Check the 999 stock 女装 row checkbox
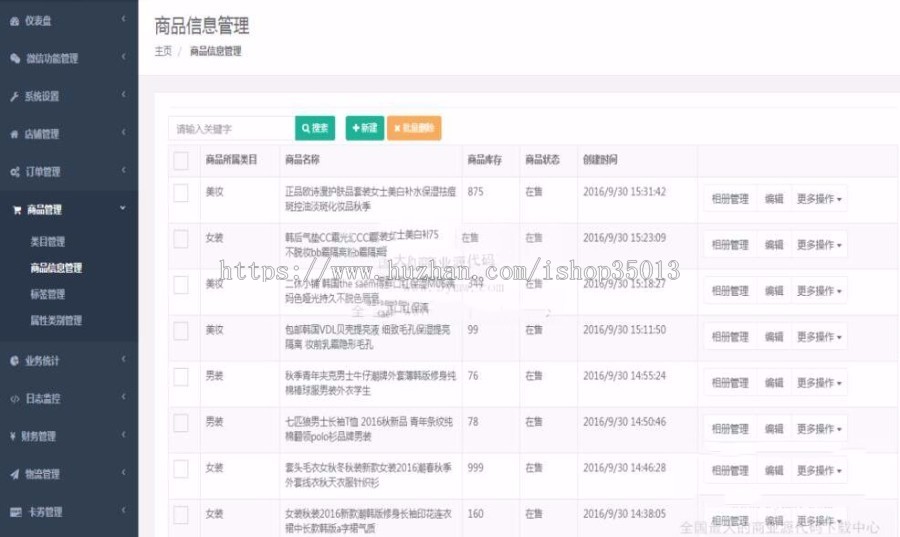The image size is (900, 537). tap(181, 469)
